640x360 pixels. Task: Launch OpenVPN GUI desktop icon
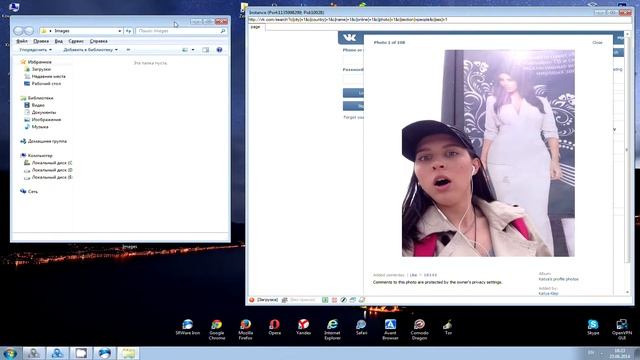pos(622,330)
